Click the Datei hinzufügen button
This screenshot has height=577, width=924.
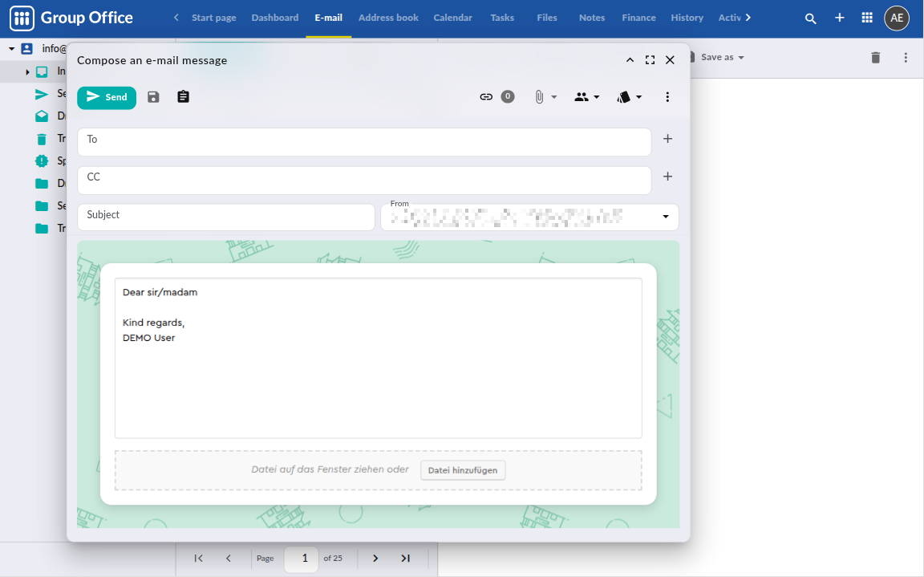463,470
